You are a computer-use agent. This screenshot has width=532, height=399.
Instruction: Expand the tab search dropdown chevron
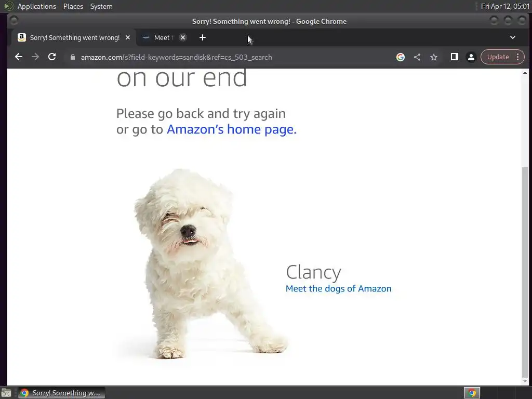(513, 37)
